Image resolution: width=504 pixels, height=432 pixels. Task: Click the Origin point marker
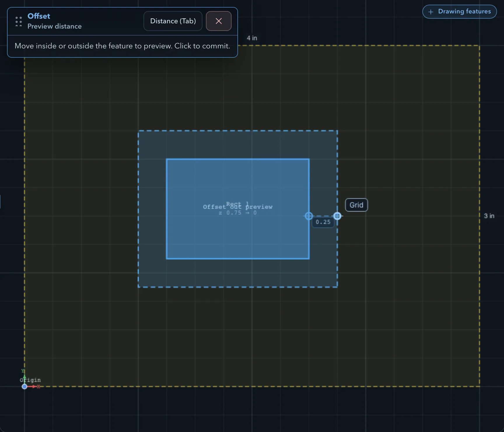tap(24, 387)
